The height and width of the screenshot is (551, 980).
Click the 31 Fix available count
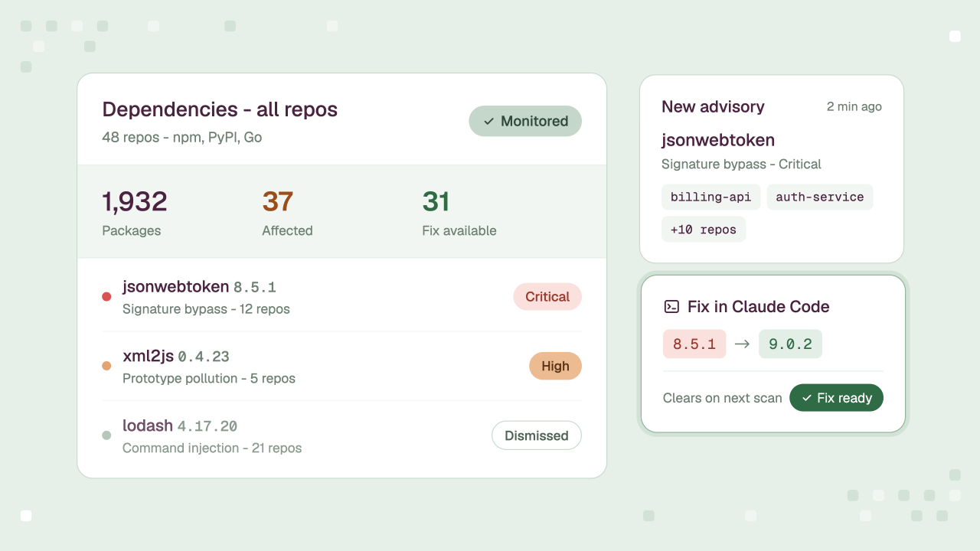coord(459,212)
